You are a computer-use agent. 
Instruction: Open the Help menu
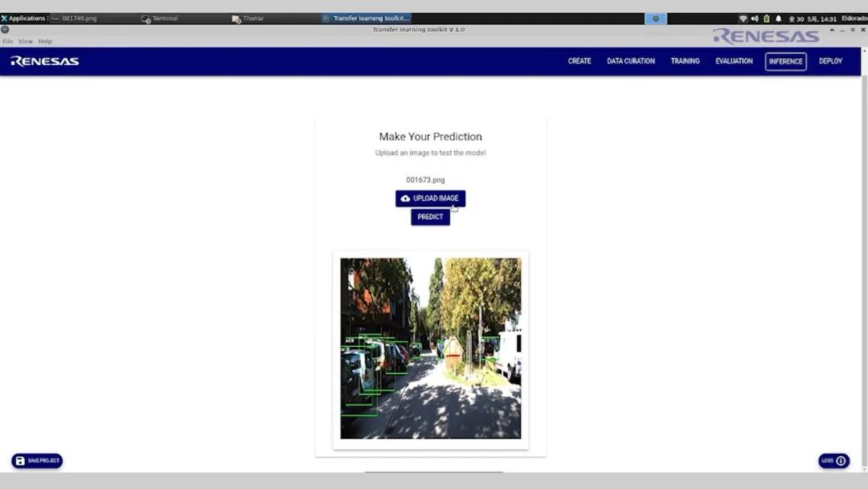click(45, 42)
